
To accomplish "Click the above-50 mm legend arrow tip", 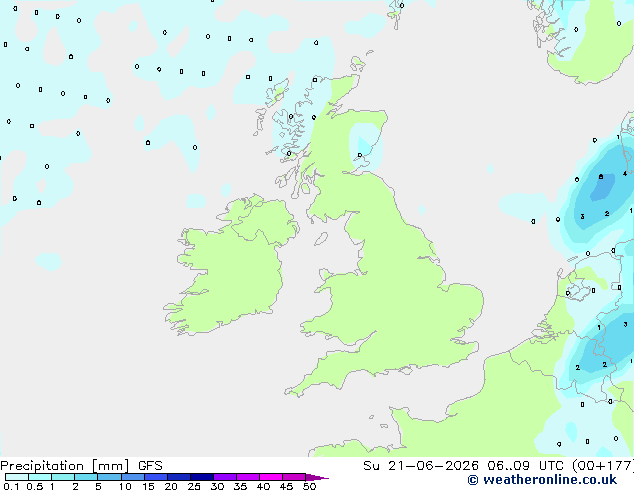I will click(317, 477).
